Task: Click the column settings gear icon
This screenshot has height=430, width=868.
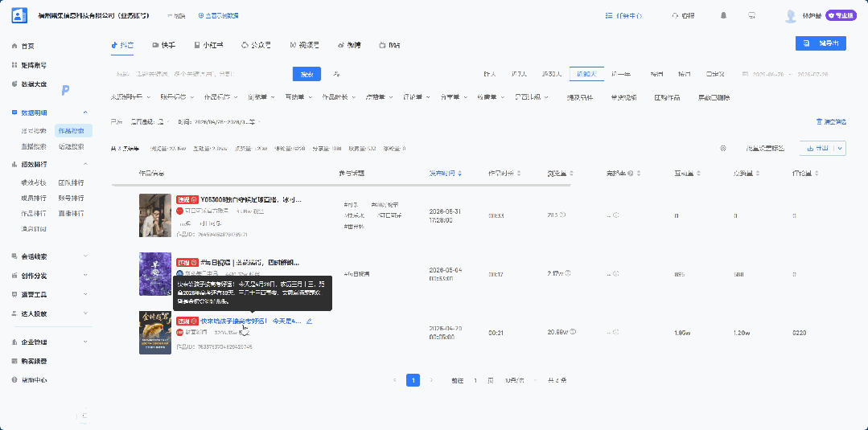Action: pos(723,149)
